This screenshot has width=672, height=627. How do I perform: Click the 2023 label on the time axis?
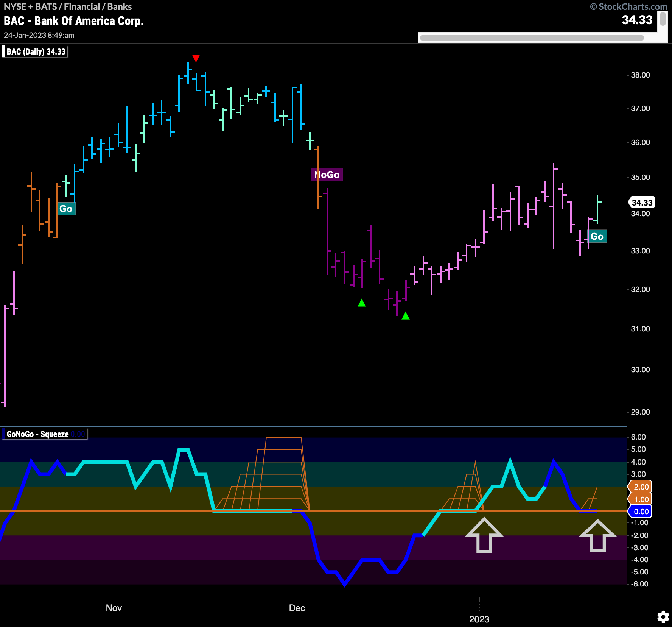pyautogui.click(x=479, y=619)
